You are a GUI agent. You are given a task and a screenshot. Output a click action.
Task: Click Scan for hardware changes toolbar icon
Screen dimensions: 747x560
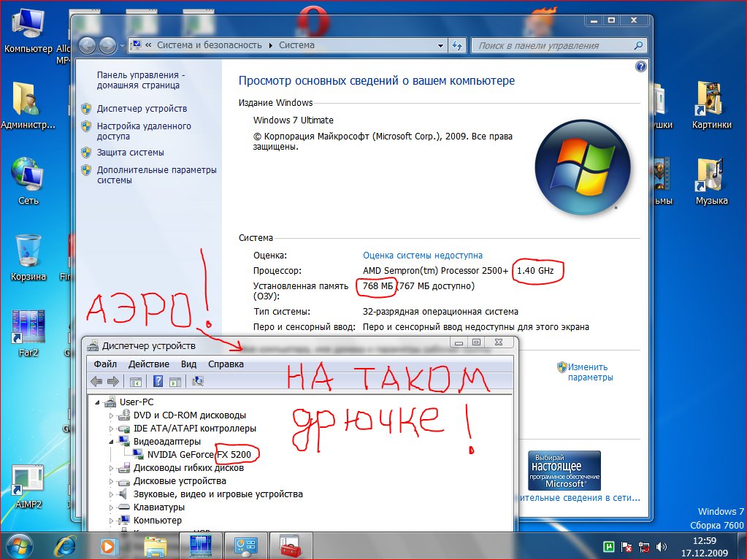[197, 381]
